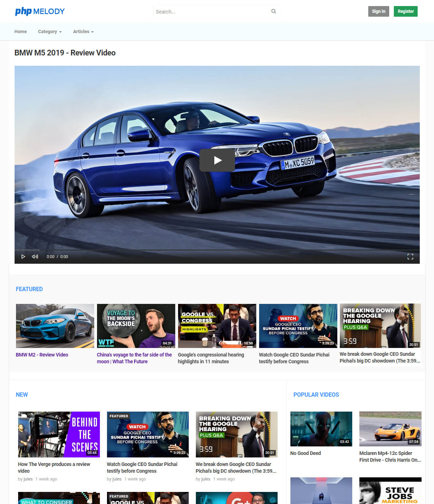Click the NEW section heading
The height and width of the screenshot is (504, 434).
point(22,395)
